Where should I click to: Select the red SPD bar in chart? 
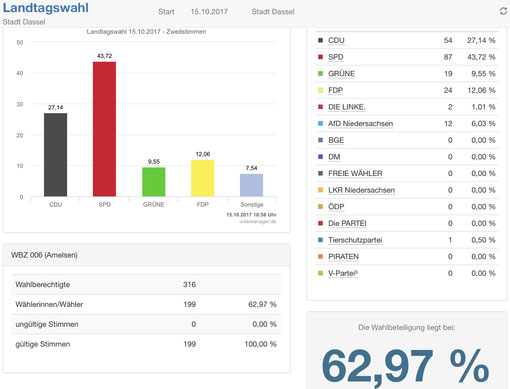point(104,129)
